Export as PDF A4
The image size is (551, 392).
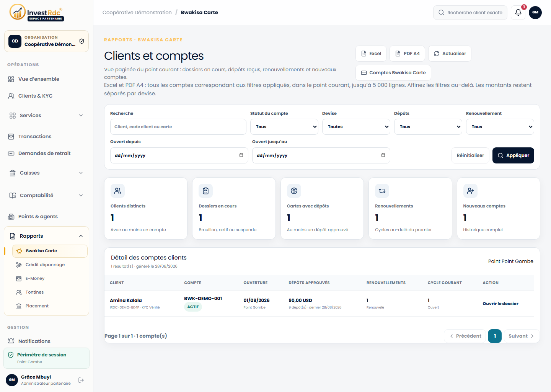coord(407,54)
